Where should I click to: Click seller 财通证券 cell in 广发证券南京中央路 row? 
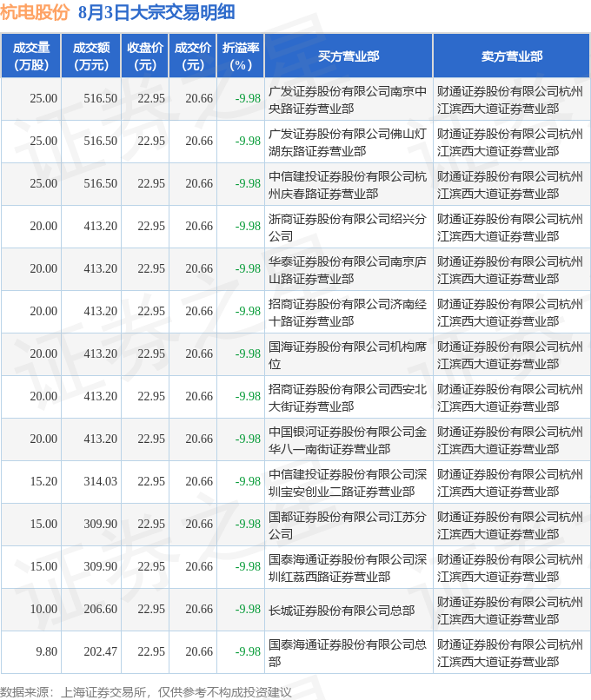[512, 100]
